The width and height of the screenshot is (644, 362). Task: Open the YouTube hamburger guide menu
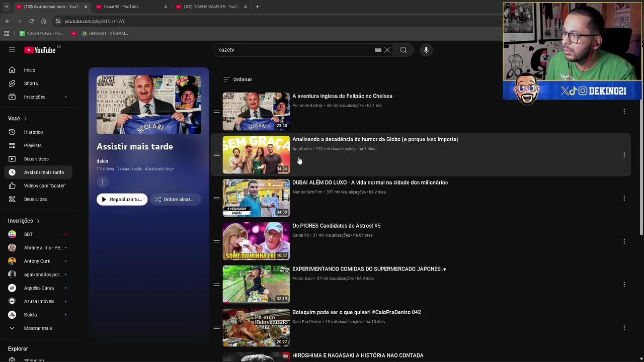coord(12,50)
